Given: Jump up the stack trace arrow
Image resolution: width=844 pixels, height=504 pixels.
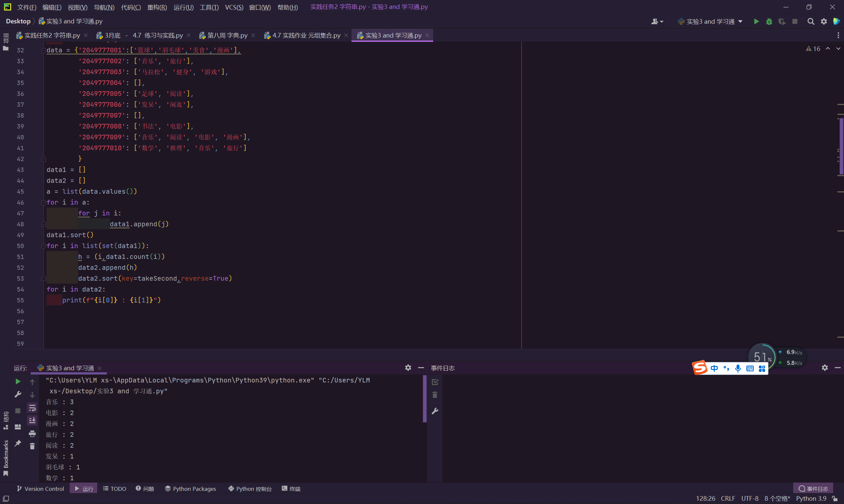Looking at the screenshot, I should tap(32, 382).
